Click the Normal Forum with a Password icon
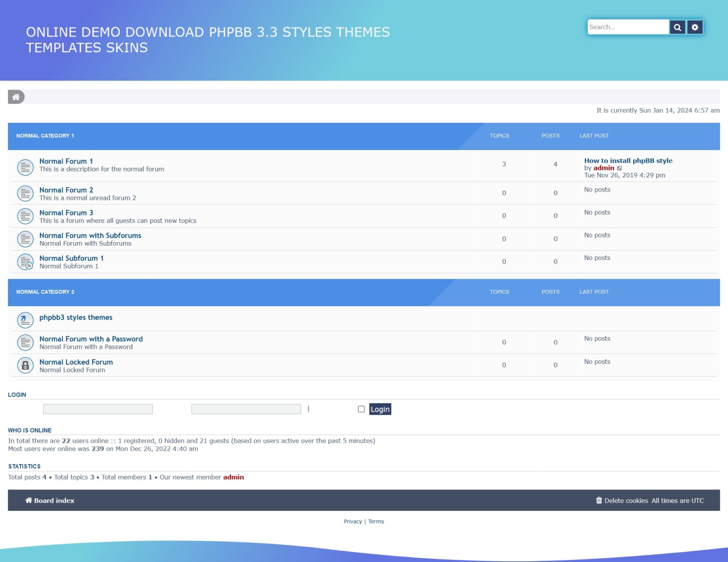The width and height of the screenshot is (728, 562). (25, 342)
